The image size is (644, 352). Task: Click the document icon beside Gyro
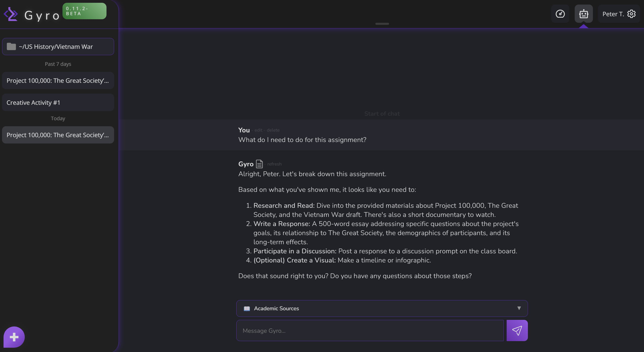[259, 164]
